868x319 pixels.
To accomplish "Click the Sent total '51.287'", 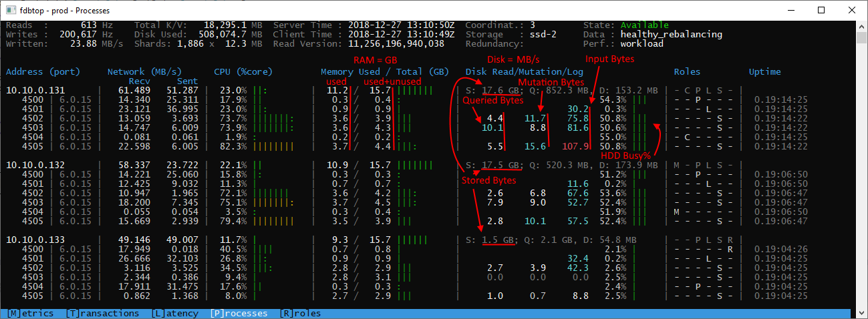I will 182,89.
